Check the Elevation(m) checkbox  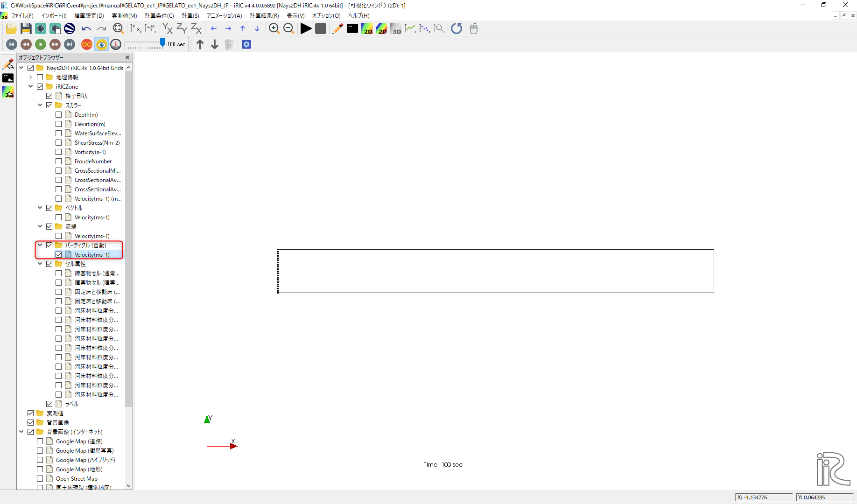click(x=59, y=124)
